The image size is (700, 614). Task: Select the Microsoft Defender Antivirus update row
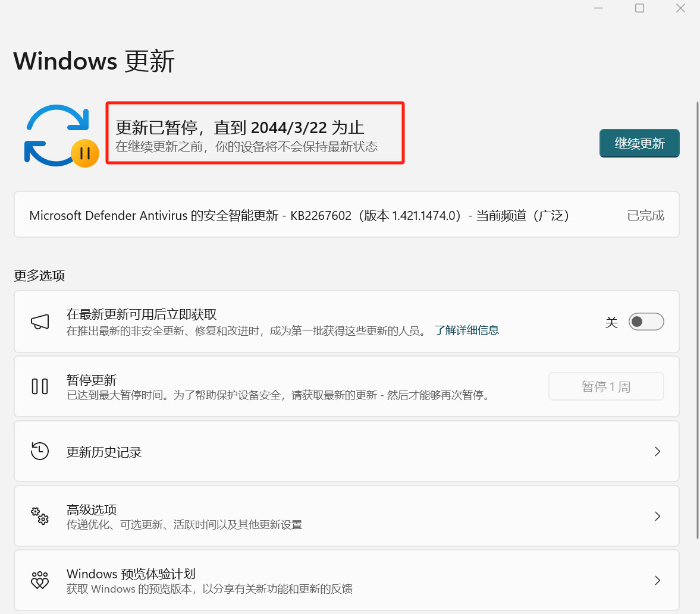[x=346, y=215]
